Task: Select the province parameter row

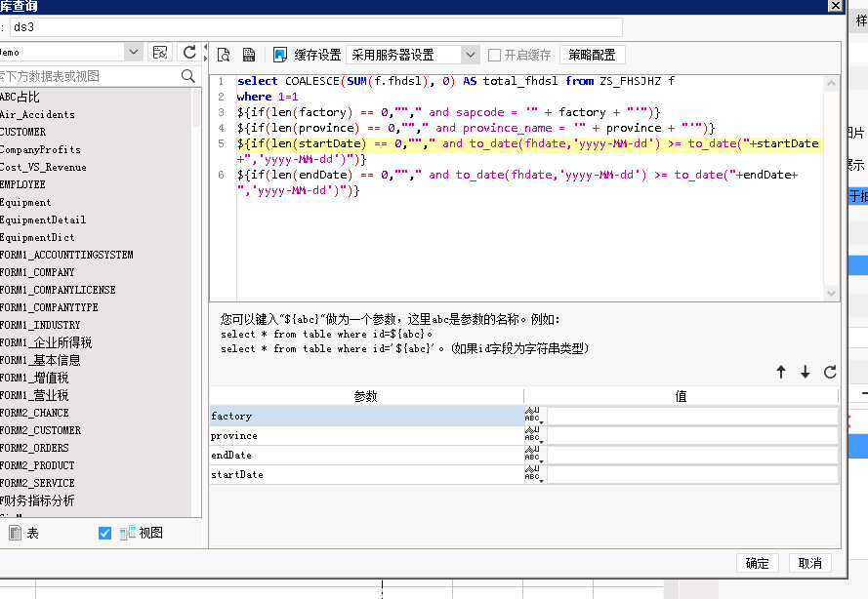Action: (366, 435)
